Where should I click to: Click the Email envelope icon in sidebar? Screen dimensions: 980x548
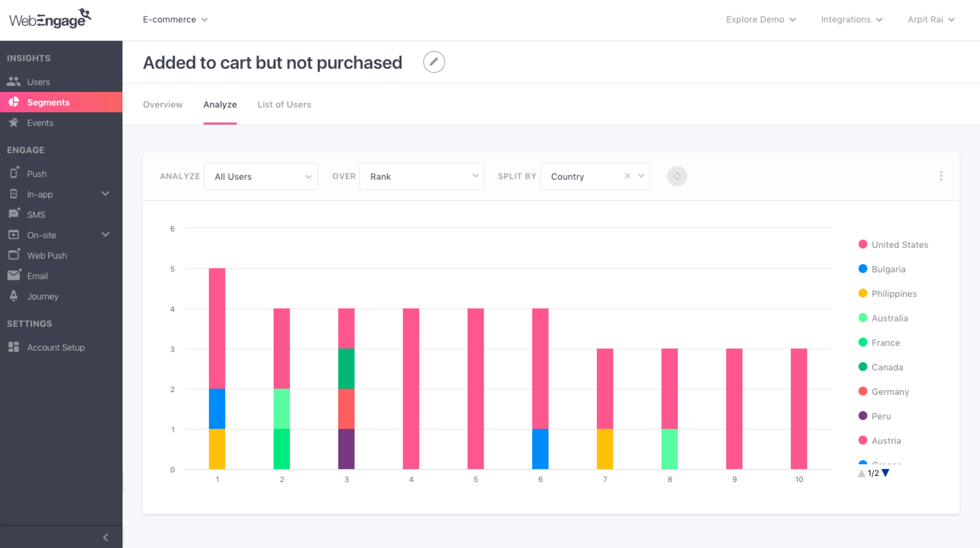(14, 275)
